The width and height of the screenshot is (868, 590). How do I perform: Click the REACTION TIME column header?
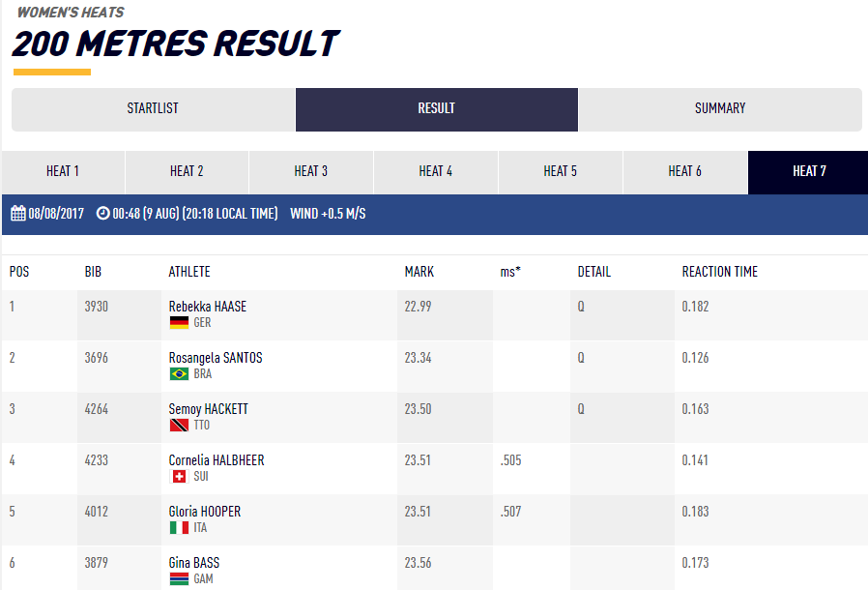point(720,272)
